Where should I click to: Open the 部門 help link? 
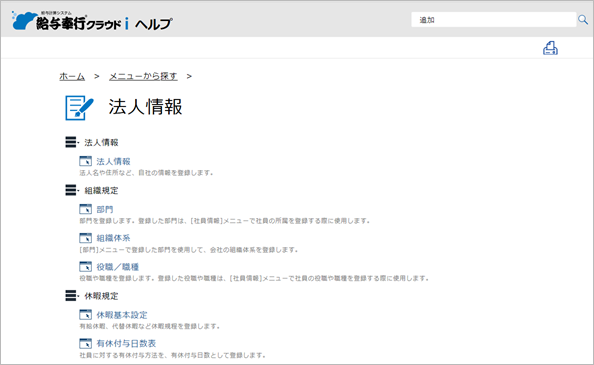tap(105, 209)
